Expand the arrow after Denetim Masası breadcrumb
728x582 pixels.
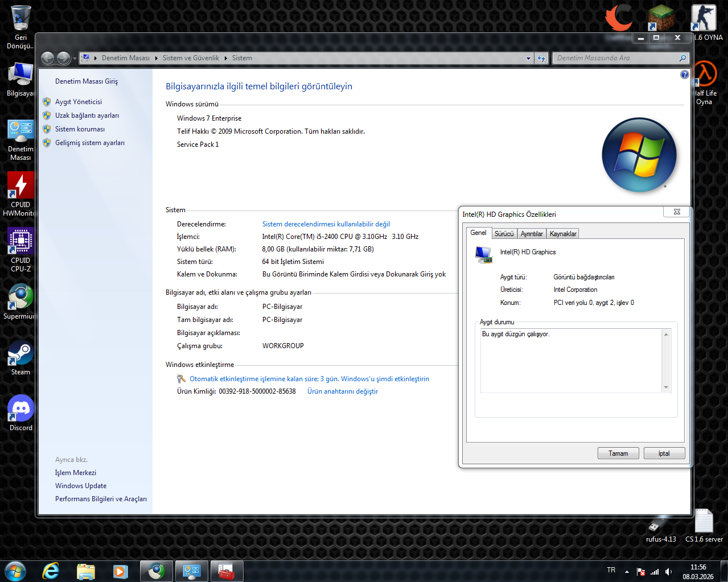coord(157,58)
